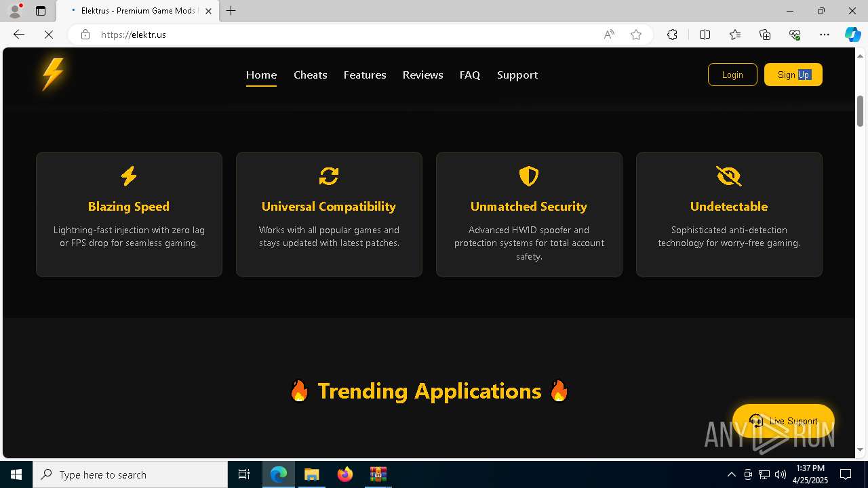
Task: Open the Windows Start menu
Action: [16, 474]
